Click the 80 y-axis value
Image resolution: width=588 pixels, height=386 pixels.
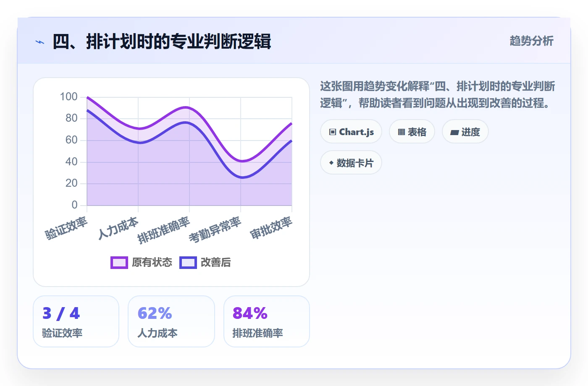coord(72,118)
